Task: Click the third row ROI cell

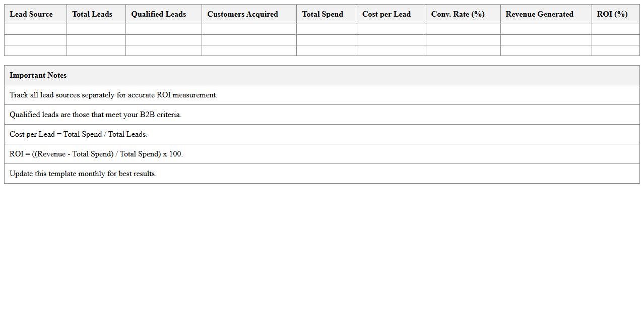Action: tap(615, 50)
